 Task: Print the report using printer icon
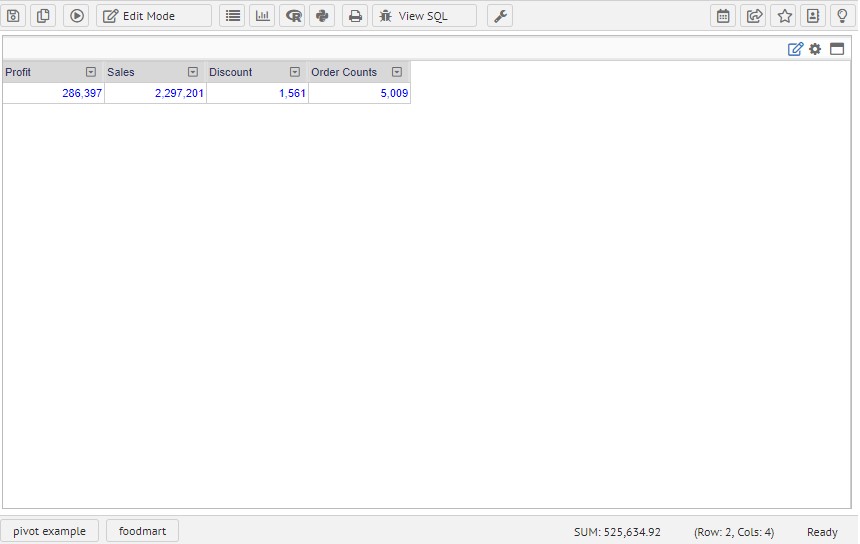355,16
